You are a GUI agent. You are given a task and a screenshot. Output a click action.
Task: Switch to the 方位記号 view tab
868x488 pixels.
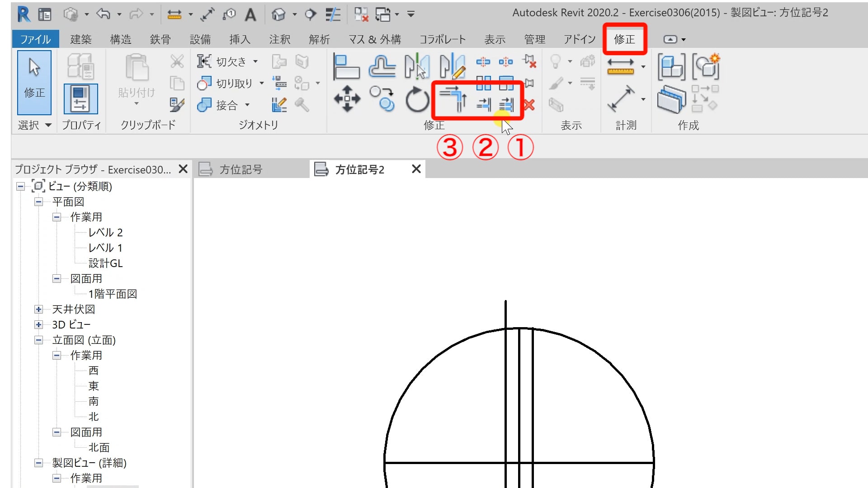241,170
